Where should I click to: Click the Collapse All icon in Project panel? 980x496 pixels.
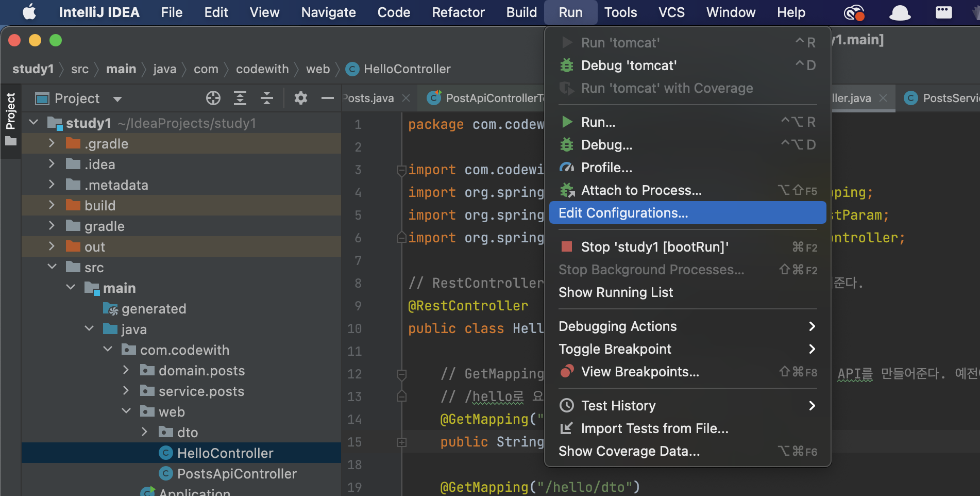(x=267, y=98)
